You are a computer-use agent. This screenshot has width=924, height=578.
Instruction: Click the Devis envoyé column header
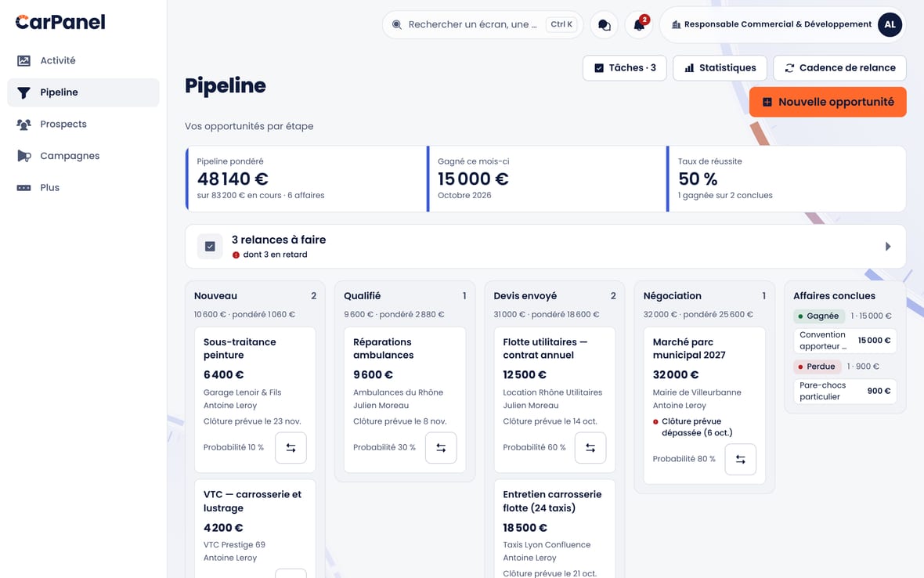tap(525, 296)
